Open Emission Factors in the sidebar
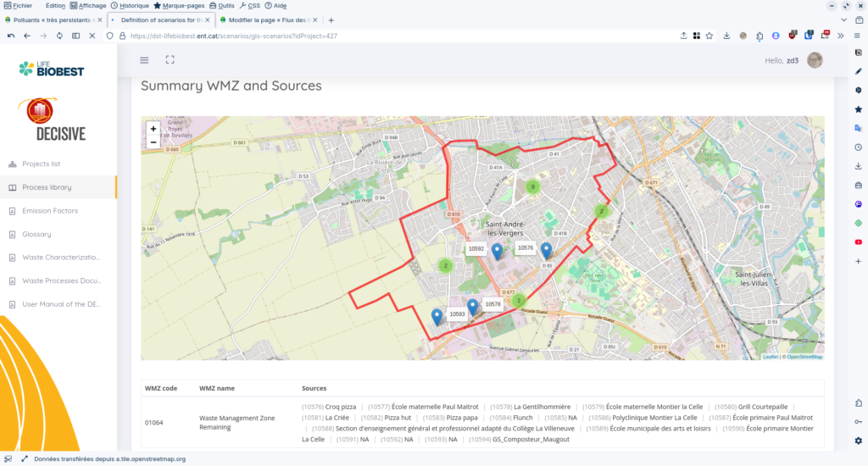This screenshot has width=868, height=466. pyautogui.click(x=50, y=211)
